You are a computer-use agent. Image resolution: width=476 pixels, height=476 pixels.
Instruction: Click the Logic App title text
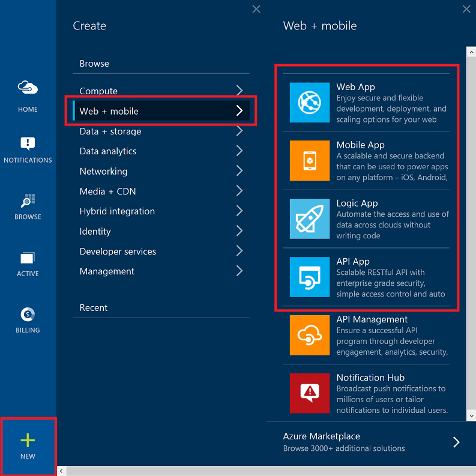pos(357,203)
